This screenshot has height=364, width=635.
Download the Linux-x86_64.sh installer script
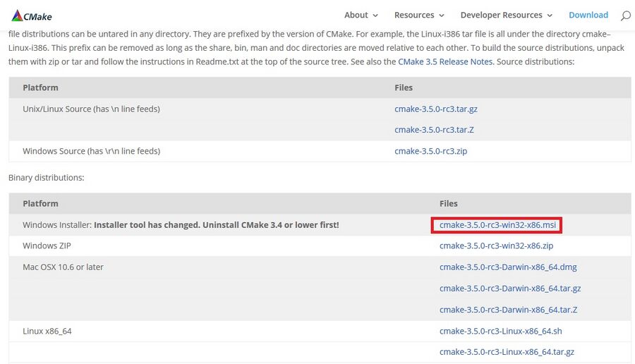500,331
